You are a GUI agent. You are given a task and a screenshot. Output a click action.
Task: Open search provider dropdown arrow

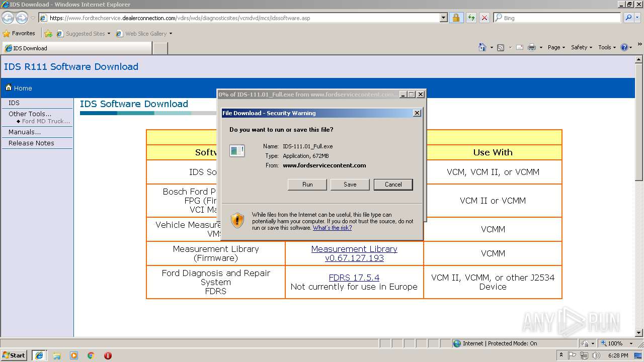[x=637, y=18]
